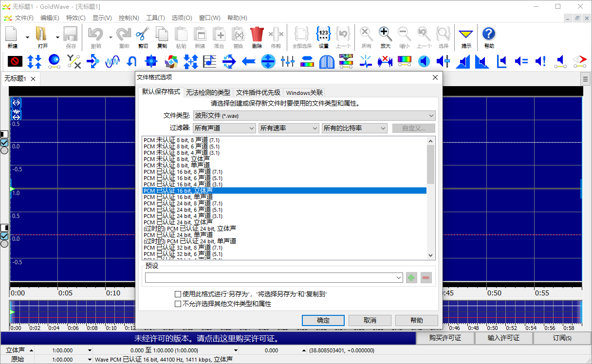Click the 购买许可证 button
Viewport: 592px width, 364px height.
pos(445,338)
